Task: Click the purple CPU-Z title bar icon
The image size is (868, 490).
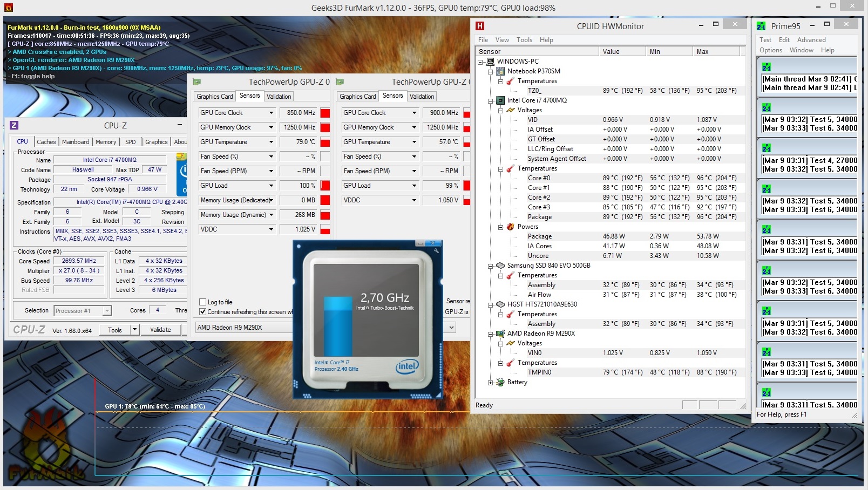Action: tap(15, 125)
